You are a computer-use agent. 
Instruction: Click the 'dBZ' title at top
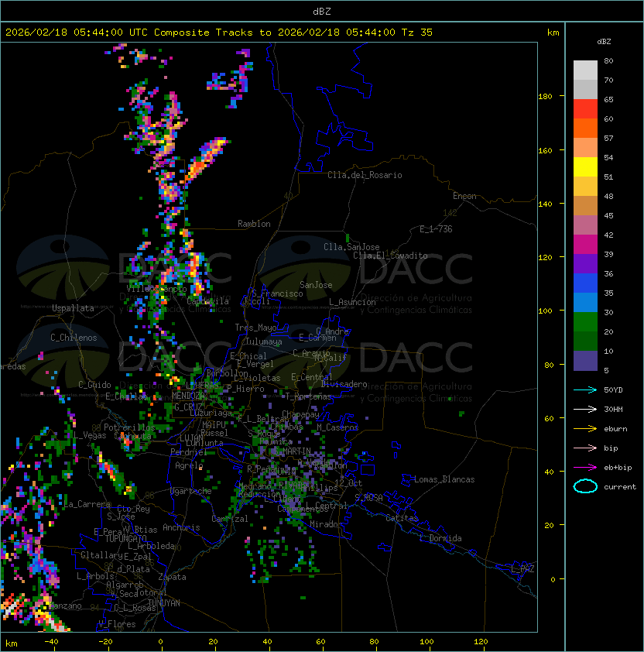click(322, 12)
